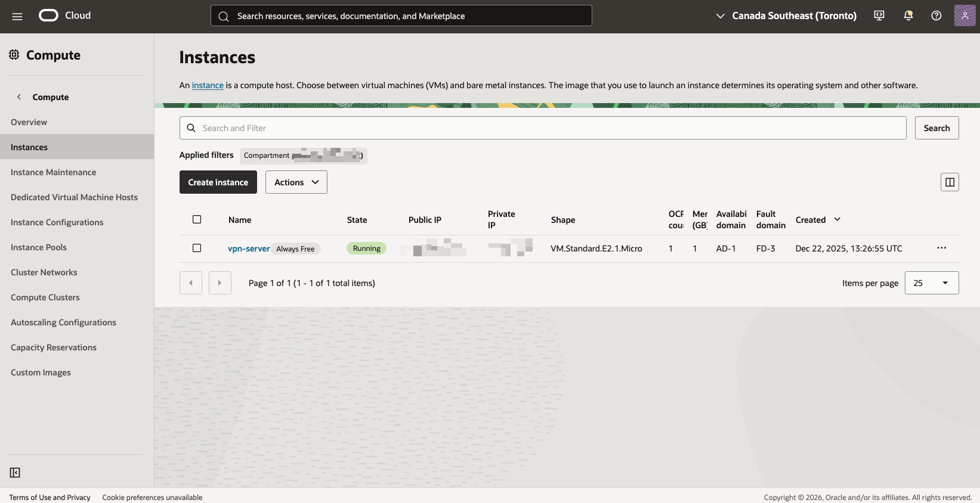
Task: Click the Dec 22, 2025 created date cell
Action: tap(849, 249)
